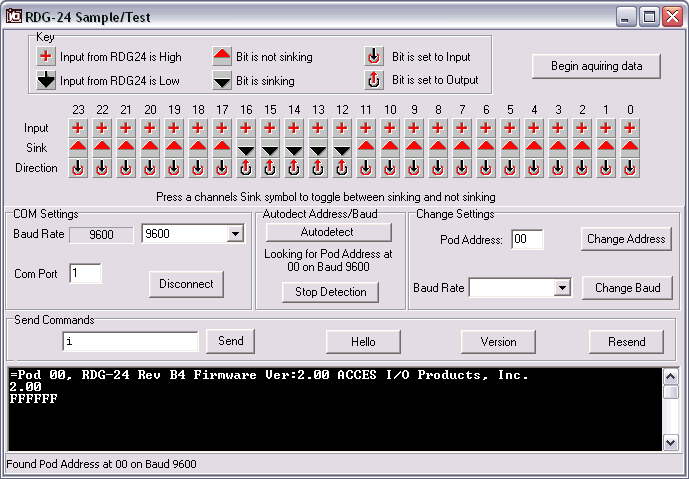Image resolution: width=689 pixels, height=479 pixels.
Task: Click the Input plus icon for channel 12
Action: (342, 128)
